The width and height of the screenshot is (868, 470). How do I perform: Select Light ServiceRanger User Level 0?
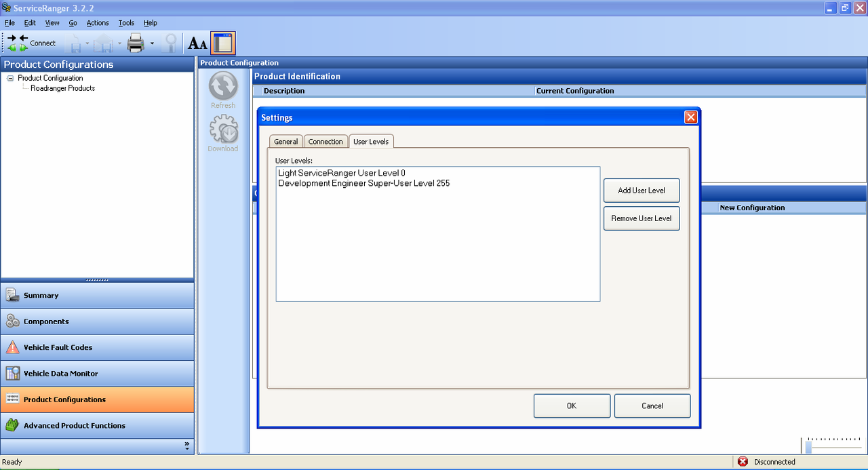pyautogui.click(x=342, y=174)
